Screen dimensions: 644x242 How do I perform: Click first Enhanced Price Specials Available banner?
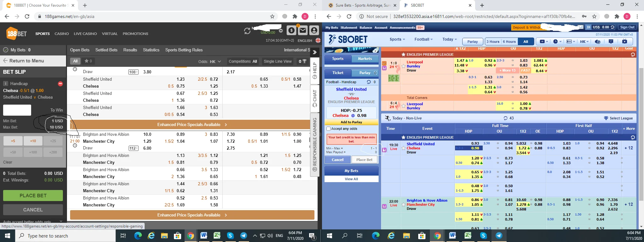(x=192, y=125)
